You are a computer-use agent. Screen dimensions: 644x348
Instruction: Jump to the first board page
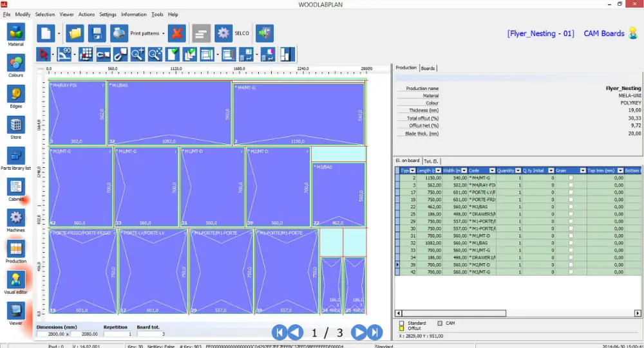coord(279,332)
